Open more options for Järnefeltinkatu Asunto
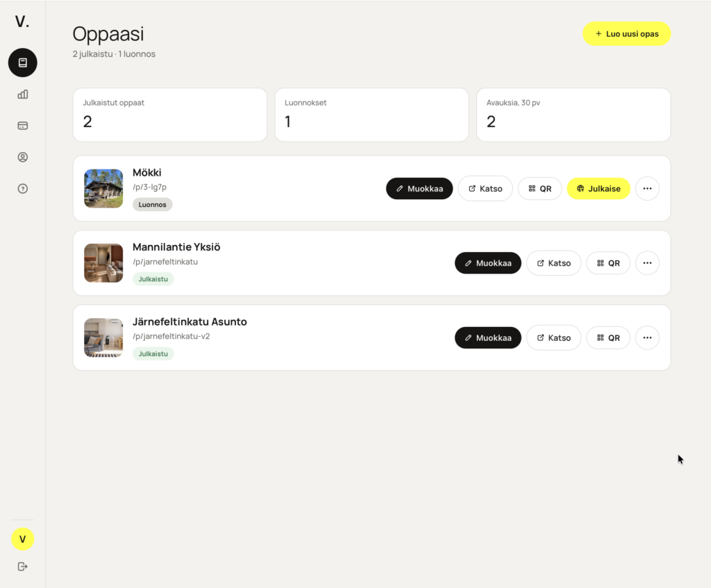The height and width of the screenshot is (588, 711). (x=647, y=338)
